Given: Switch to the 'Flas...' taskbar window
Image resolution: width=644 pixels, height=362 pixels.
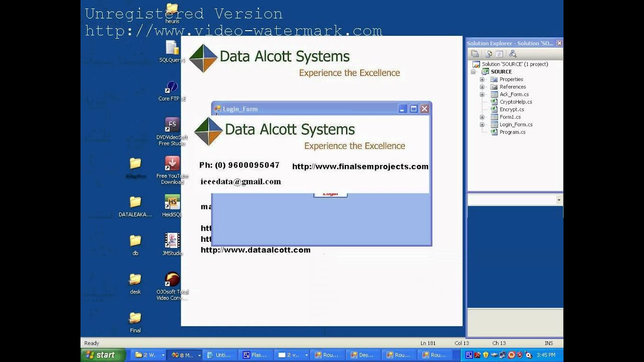Looking at the screenshot, I should 256,355.
